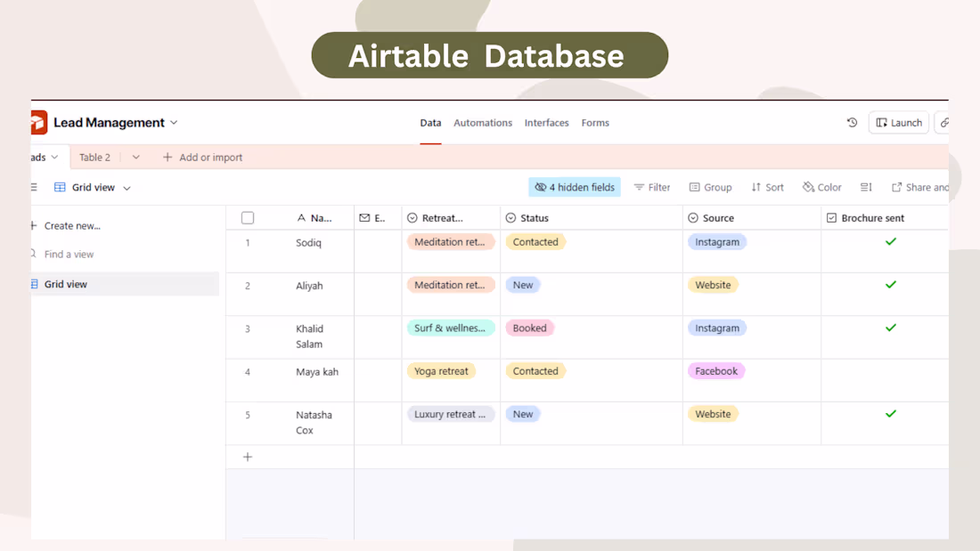
Task: Select the name cell Sodiq
Action: point(309,242)
